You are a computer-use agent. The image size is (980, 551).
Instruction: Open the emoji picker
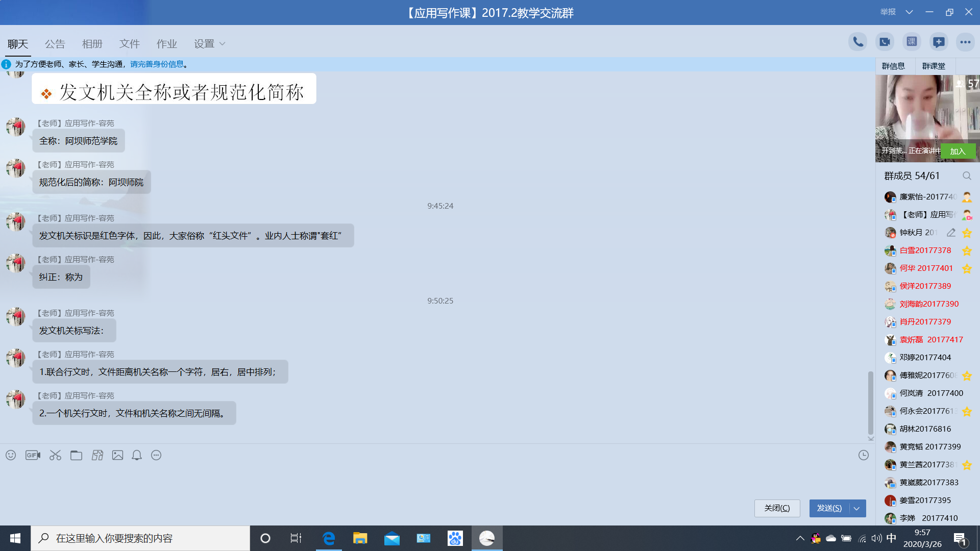click(11, 455)
